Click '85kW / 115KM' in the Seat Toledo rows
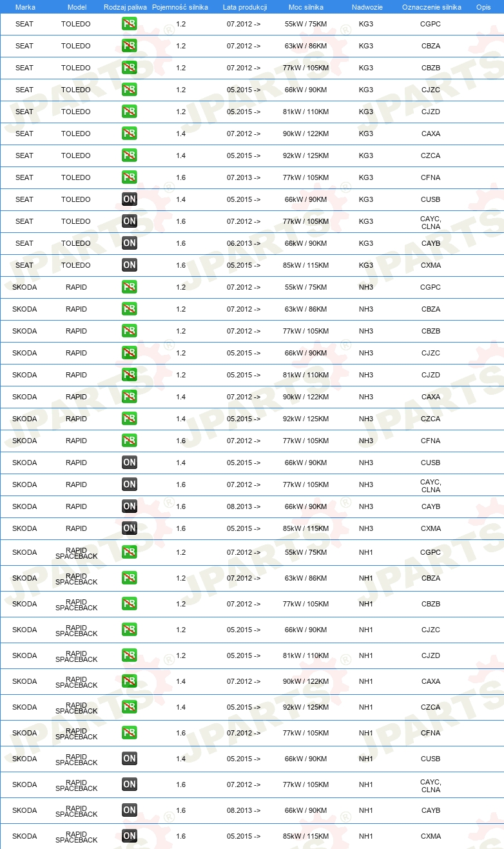 [x=305, y=265]
